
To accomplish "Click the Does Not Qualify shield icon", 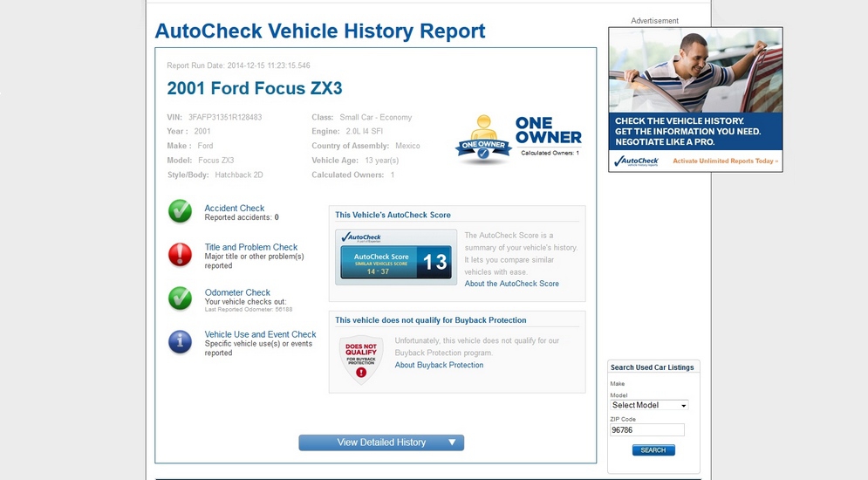I will click(x=361, y=360).
